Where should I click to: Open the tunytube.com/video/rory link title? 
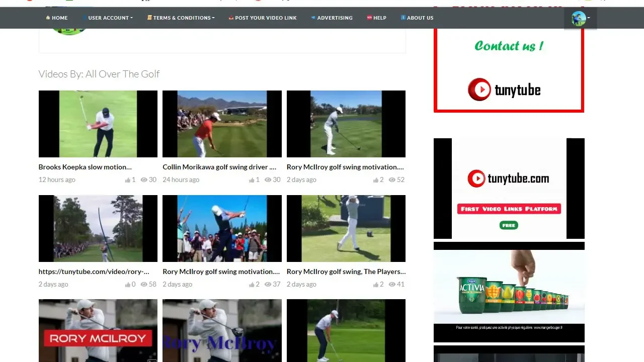click(94, 271)
